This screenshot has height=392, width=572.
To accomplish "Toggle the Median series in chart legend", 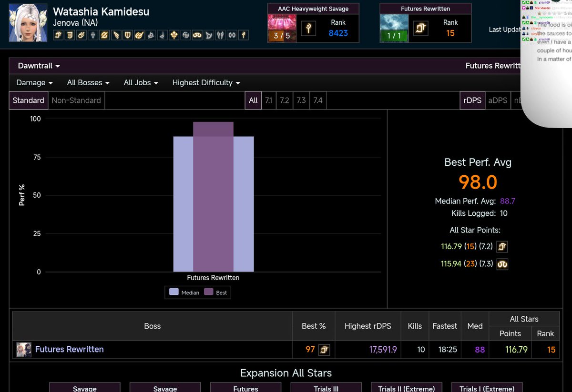I will coord(184,292).
